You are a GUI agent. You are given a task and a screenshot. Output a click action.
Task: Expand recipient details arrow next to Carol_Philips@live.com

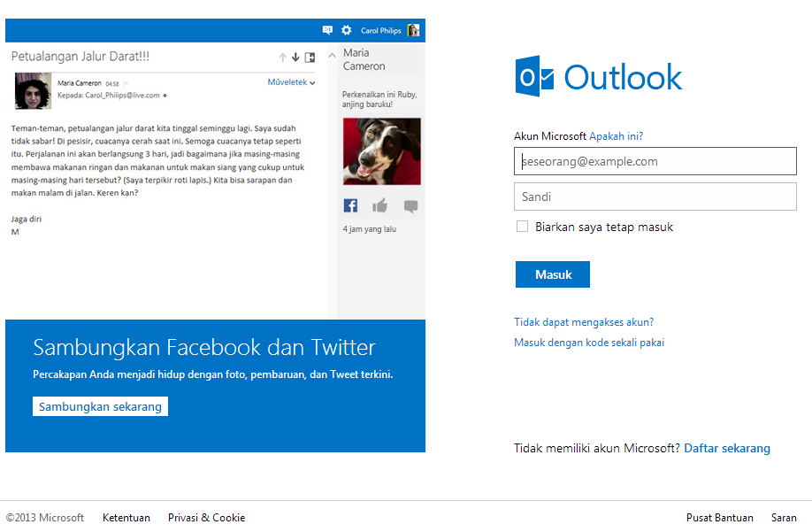(165, 96)
